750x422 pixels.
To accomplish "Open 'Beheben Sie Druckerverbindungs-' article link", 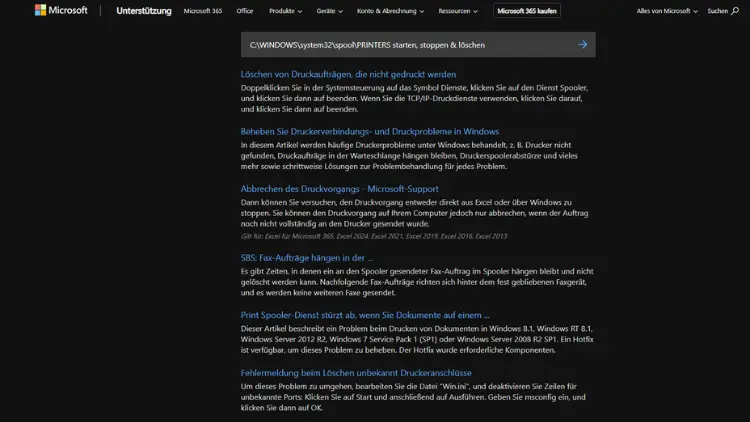I will click(369, 131).
